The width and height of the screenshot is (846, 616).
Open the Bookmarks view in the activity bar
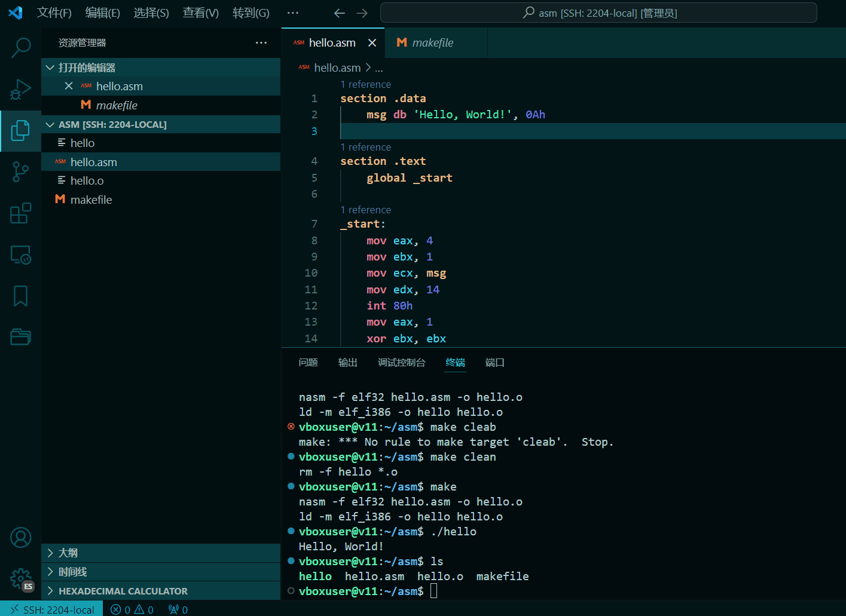point(20,296)
